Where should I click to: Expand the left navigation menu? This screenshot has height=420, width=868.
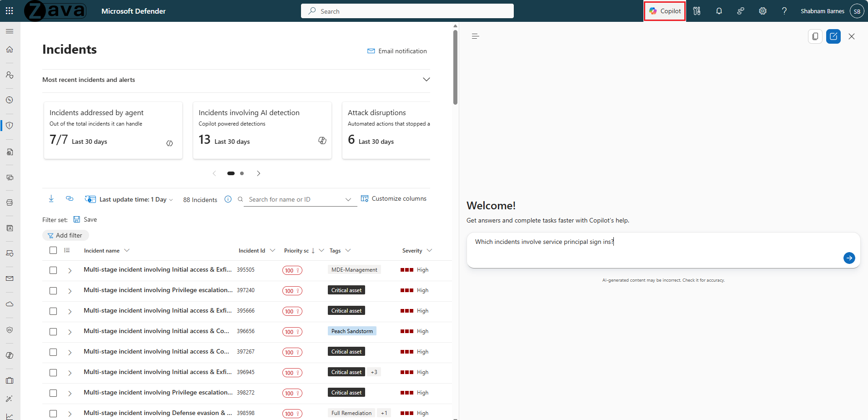click(x=10, y=31)
